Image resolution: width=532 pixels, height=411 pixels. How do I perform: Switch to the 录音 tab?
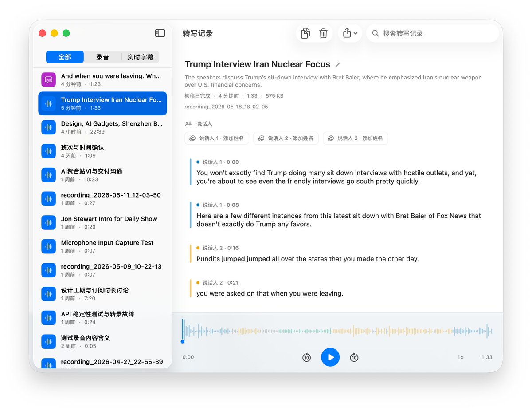tap(102, 57)
